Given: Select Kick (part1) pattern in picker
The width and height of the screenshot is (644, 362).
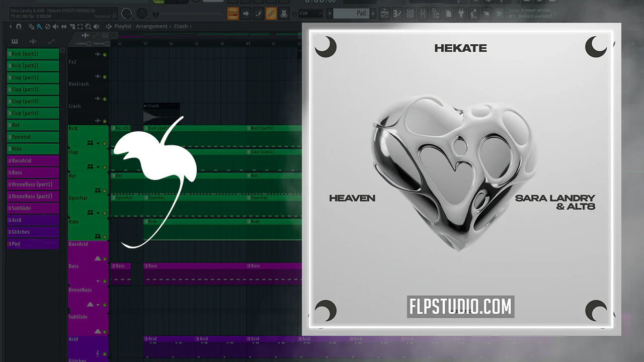Looking at the screenshot, I should click(33, 54).
